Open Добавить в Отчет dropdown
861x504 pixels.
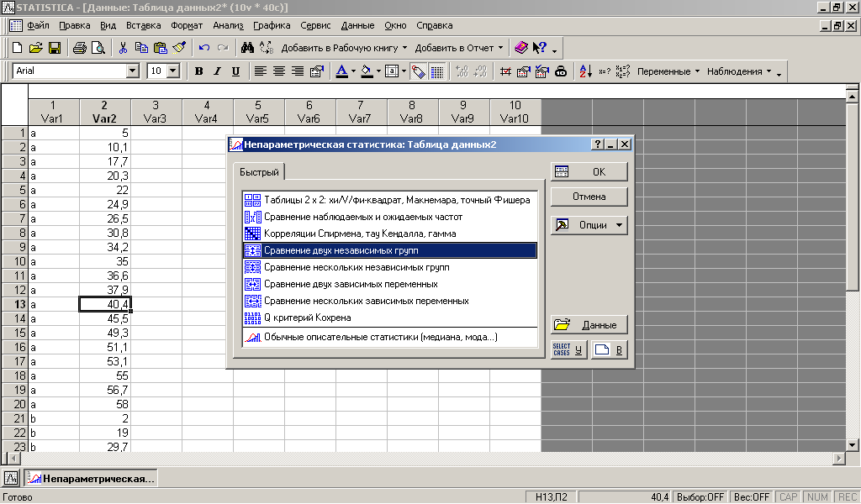(459, 48)
